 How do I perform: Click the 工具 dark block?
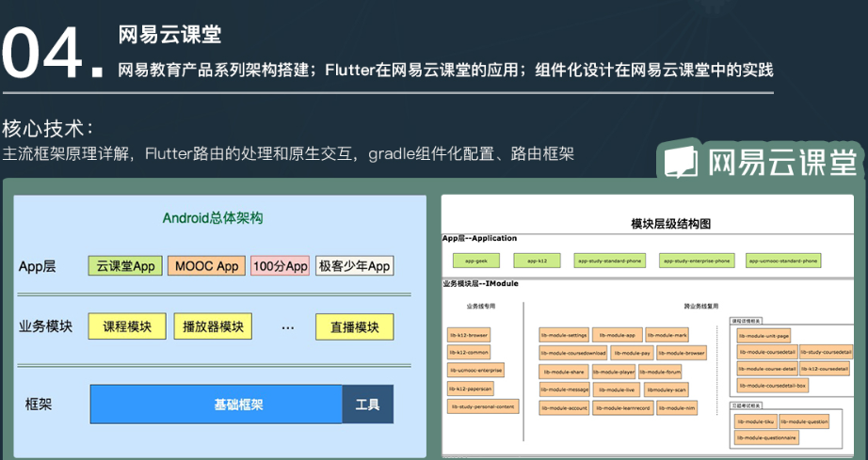[367, 404]
